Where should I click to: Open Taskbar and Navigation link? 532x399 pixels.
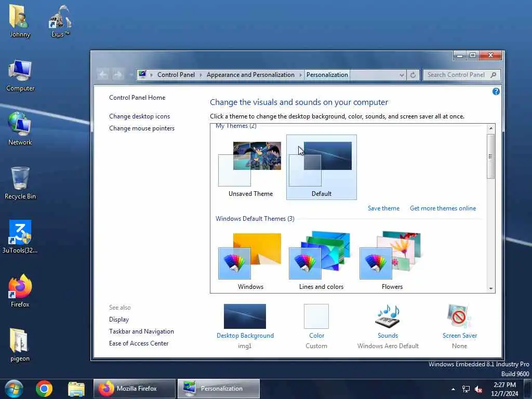141,331
